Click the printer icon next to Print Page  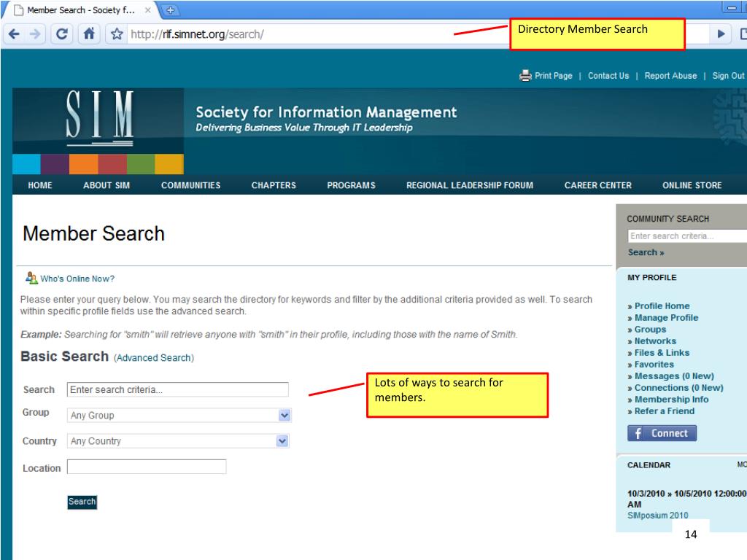[525, 76]
